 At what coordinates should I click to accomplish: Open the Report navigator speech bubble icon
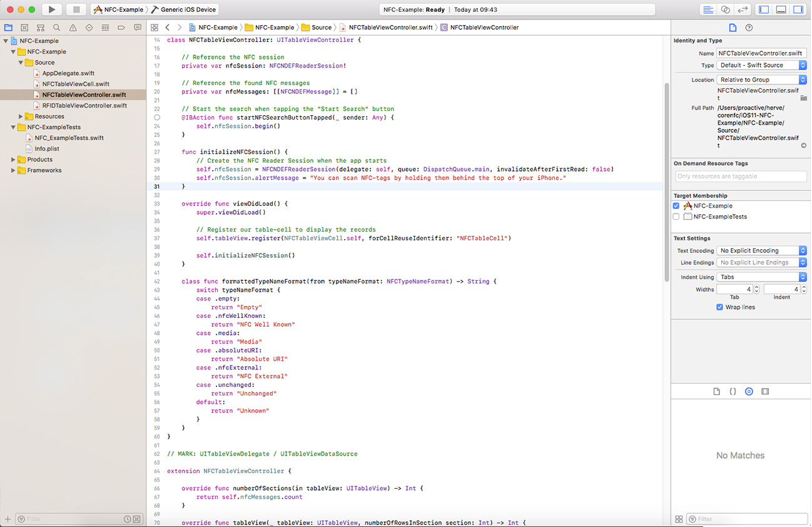[x=138, y=28]
